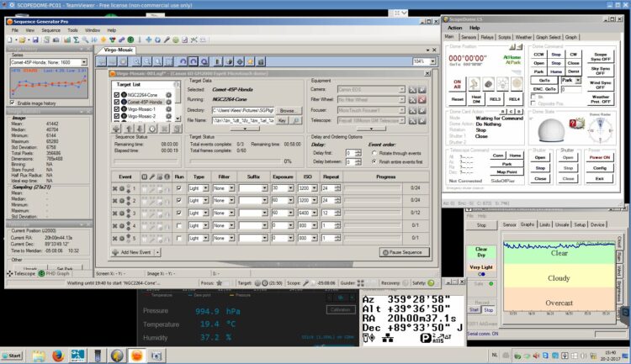Click the microphone-like tool icon in SGP toolbar
This screenshot has height=364, width=631.
167,40
